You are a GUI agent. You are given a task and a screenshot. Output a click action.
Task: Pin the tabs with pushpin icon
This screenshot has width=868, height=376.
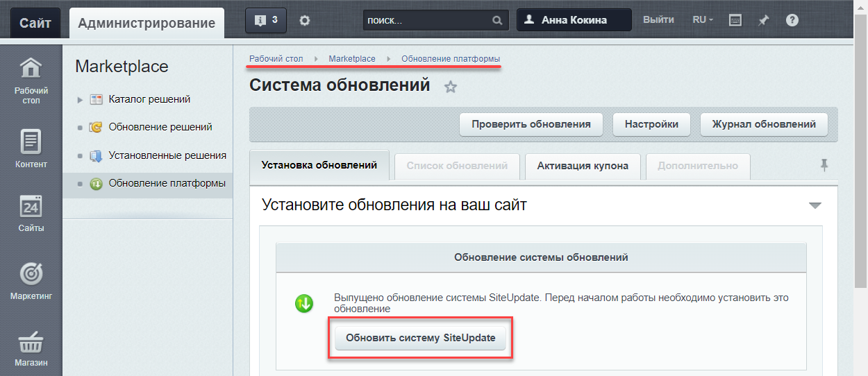point(824,165)
